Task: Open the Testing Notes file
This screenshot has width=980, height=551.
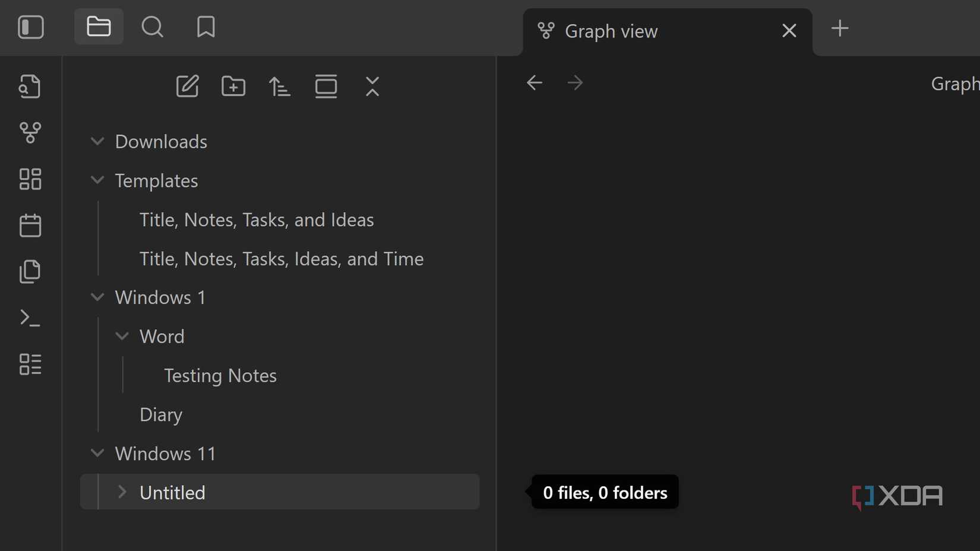Action: [x=220, y=375]
